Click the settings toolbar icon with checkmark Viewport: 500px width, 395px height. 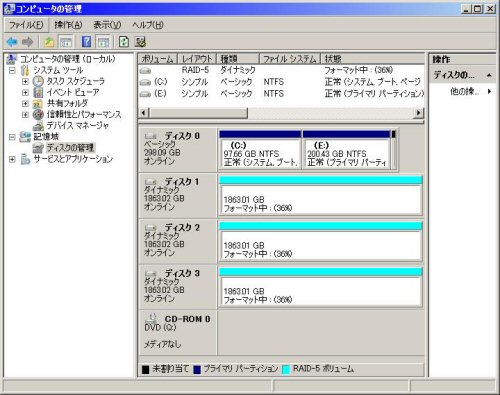tap(140, 42)
